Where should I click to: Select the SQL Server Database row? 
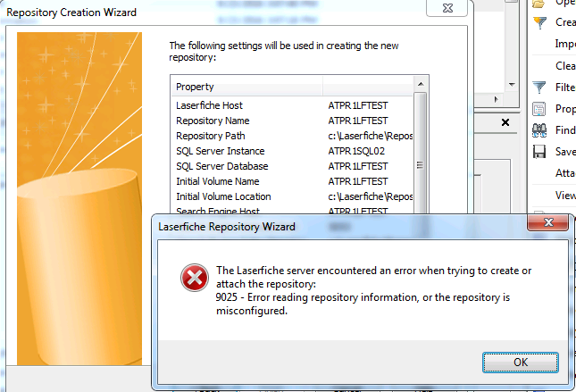[x=292, y=166]
